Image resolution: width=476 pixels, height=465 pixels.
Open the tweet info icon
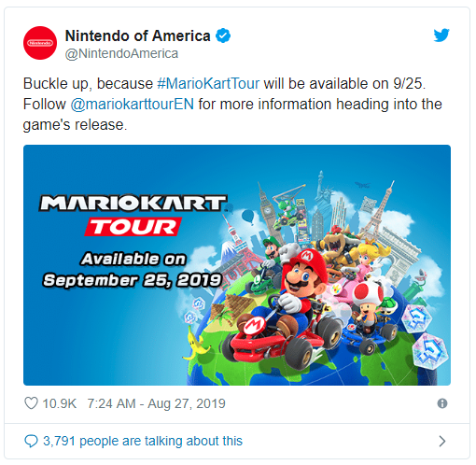(x=442, y=403)
